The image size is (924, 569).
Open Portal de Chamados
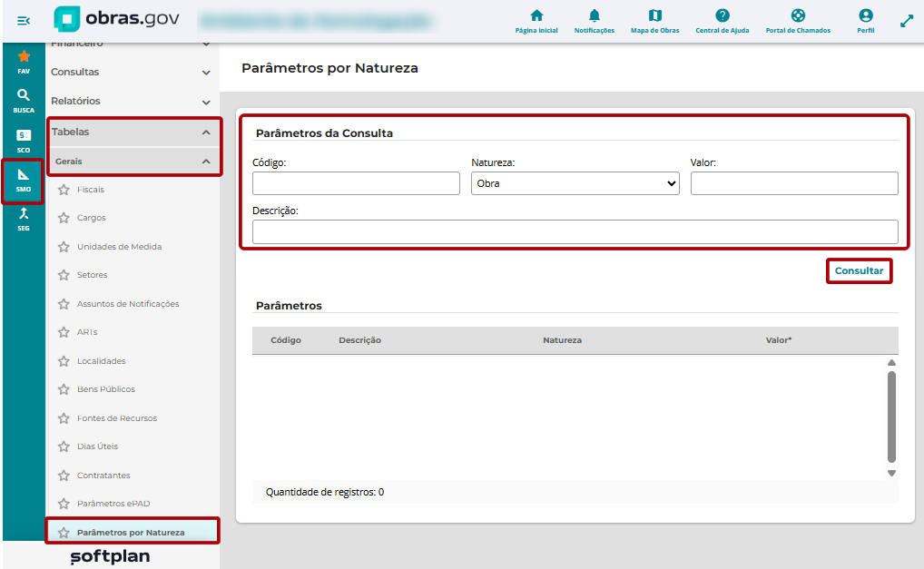(x=798, y=21)
